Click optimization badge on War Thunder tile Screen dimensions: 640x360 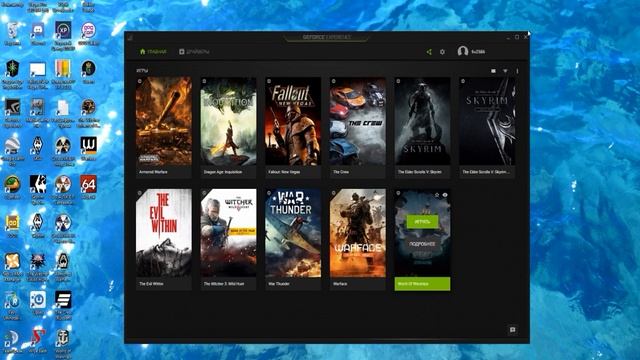click(269, 193)
